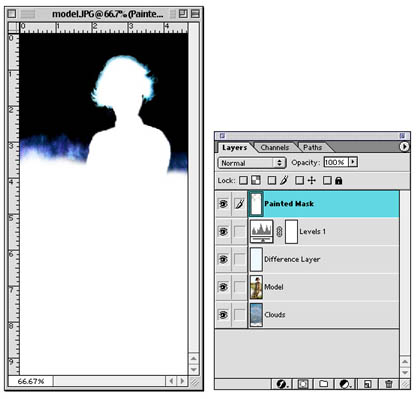This screenshot has width=418, height=399.
Task: Hide the Painted Mask layer
Action: coord(223,204)
